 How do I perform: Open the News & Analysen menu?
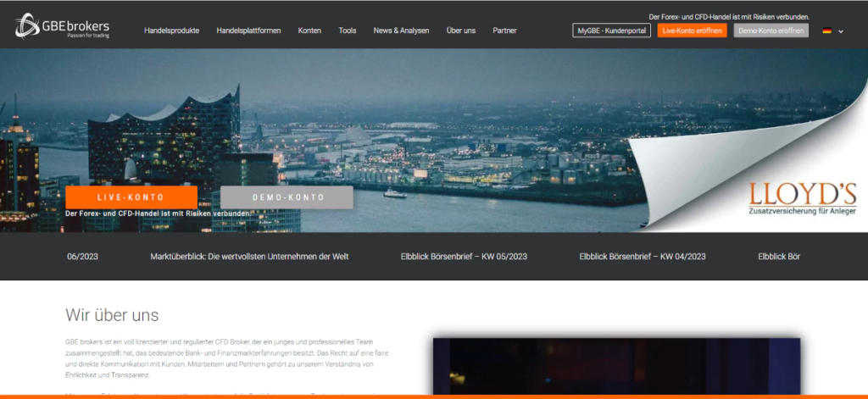(401, 30)
